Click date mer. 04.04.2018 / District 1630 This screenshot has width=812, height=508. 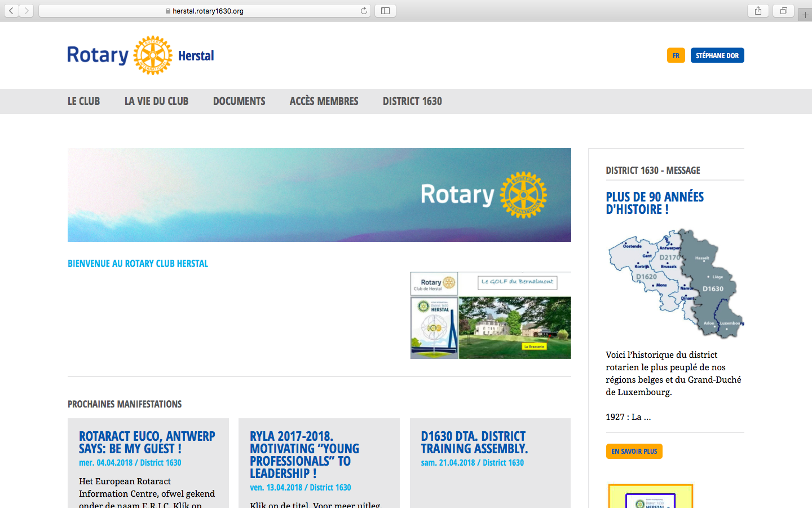130,463
